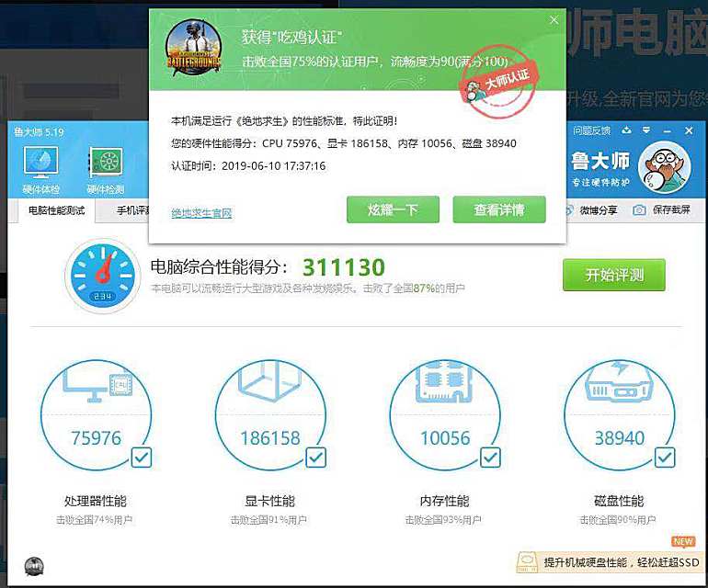Open the 绝地求生官网 link
Viewport: 708px width, 588px height.
201,213
